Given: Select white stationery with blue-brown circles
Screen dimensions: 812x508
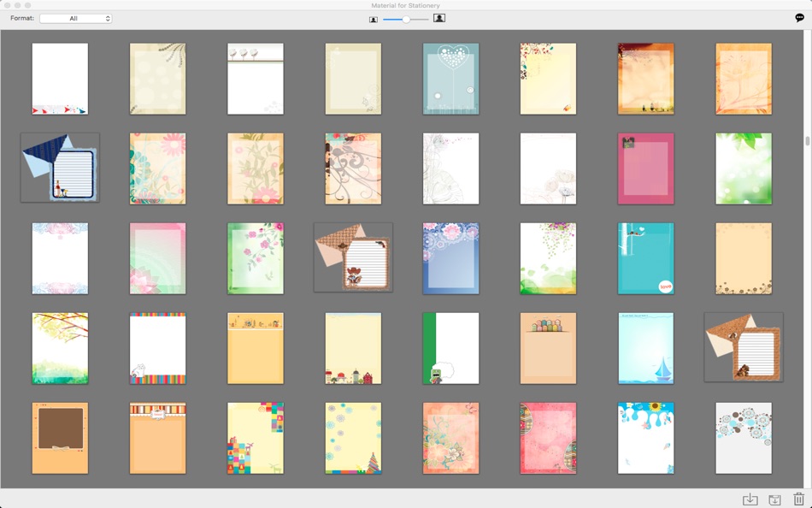Looking at the screenshot, I should point(744,438).
